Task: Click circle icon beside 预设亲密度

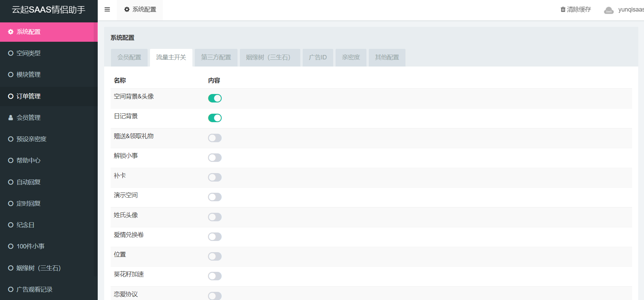Action: 11,139
